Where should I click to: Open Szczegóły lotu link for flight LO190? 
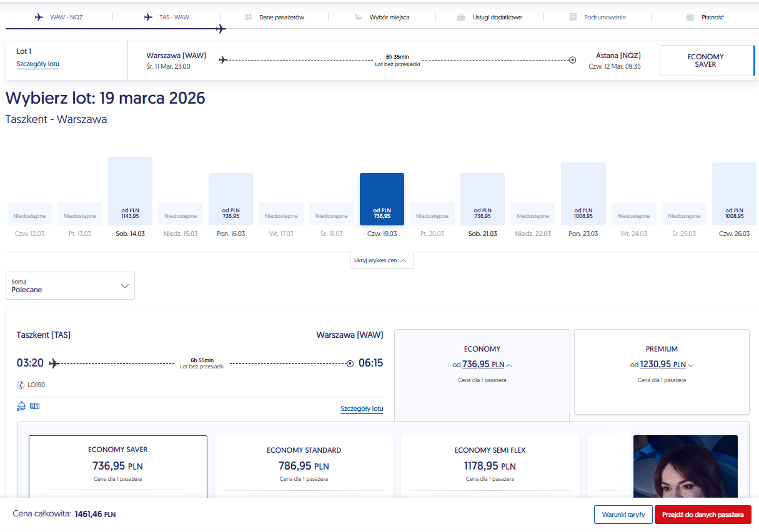[362, 409]
